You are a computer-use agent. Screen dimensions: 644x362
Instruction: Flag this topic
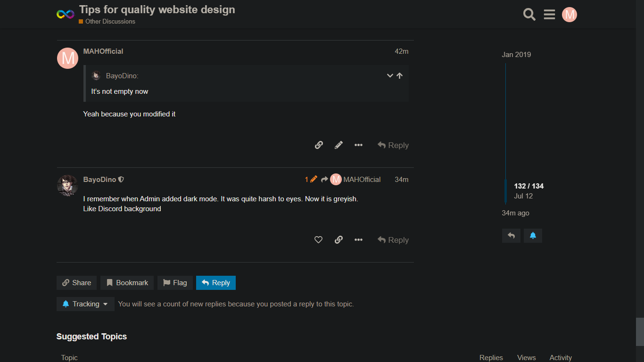coord(175,283)
